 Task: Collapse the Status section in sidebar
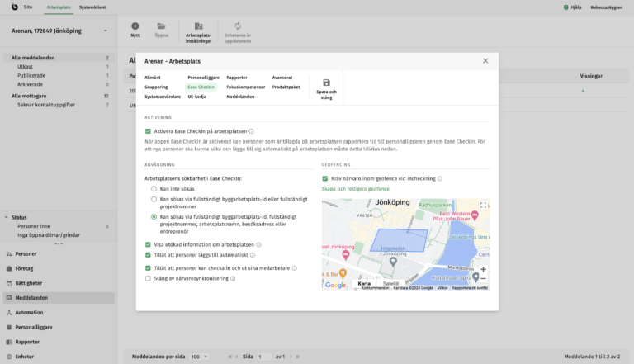tap(6, 217)
